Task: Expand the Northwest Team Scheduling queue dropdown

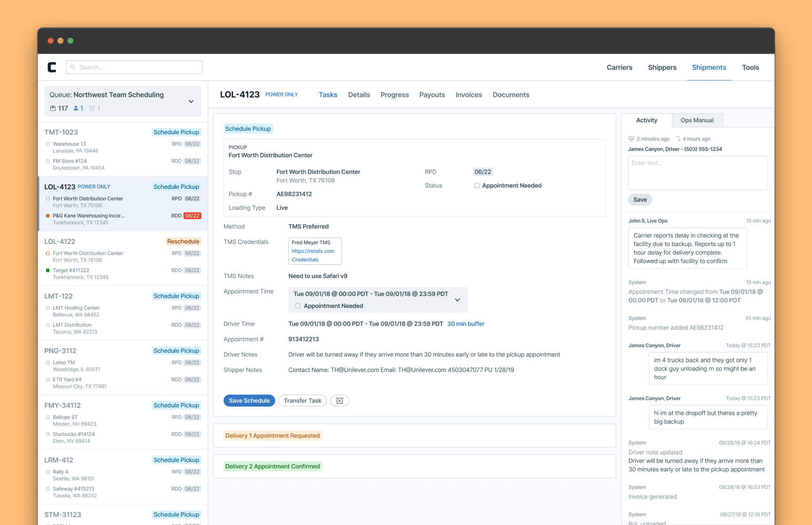Action: 191,102
